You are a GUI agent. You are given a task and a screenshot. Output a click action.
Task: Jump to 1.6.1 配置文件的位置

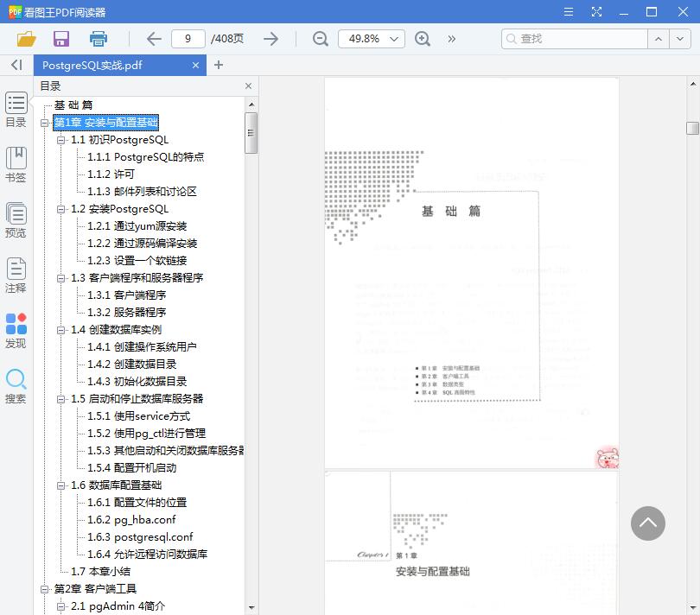click(x=137, y=503)
